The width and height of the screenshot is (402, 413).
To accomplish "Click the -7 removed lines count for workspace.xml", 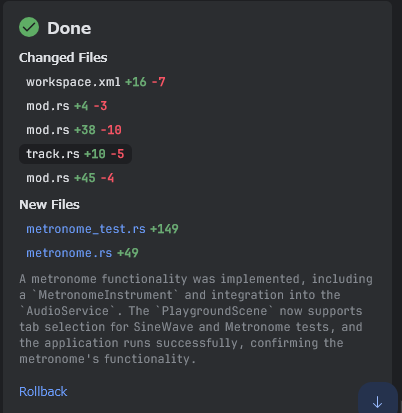I will point(159,82).
